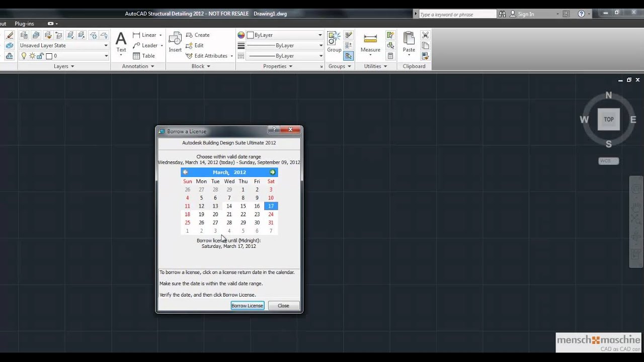
Task: Click the Borrow License button
Action: pyautogui.click(x=248, y=306)
